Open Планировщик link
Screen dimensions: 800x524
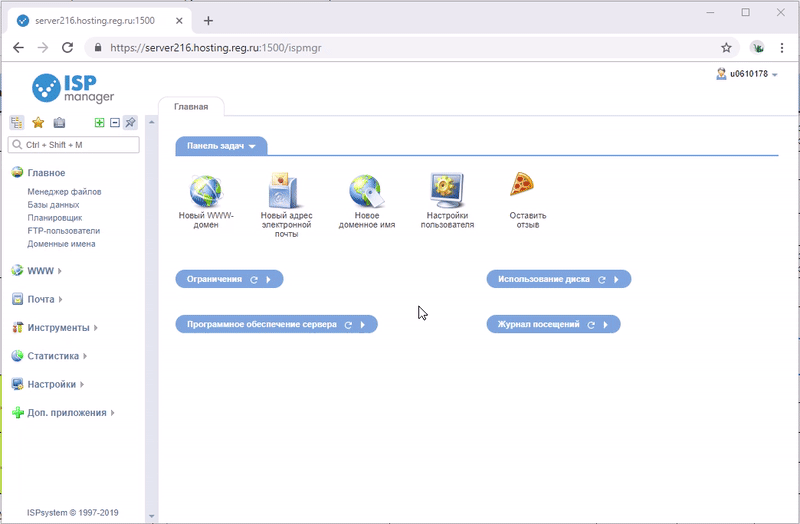(55, 218)
